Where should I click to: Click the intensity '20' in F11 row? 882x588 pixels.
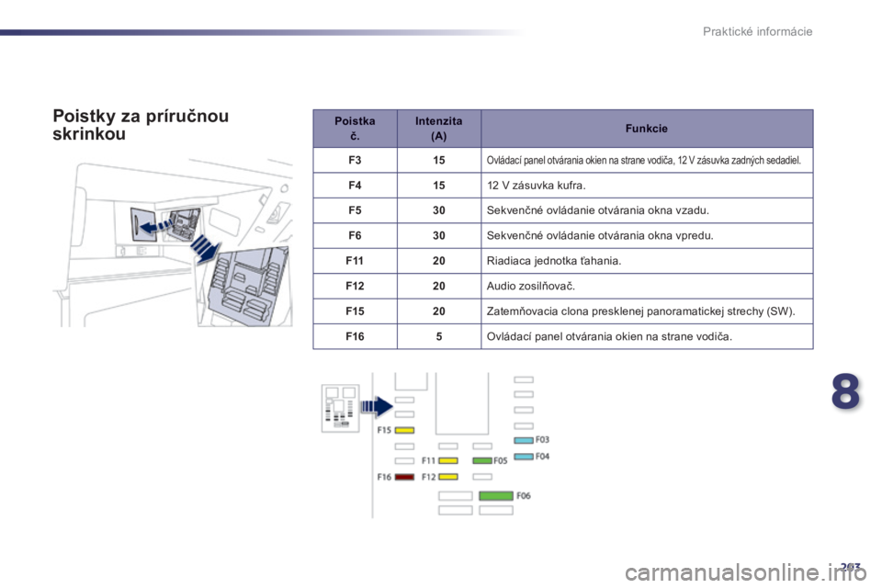pos(439,261)
